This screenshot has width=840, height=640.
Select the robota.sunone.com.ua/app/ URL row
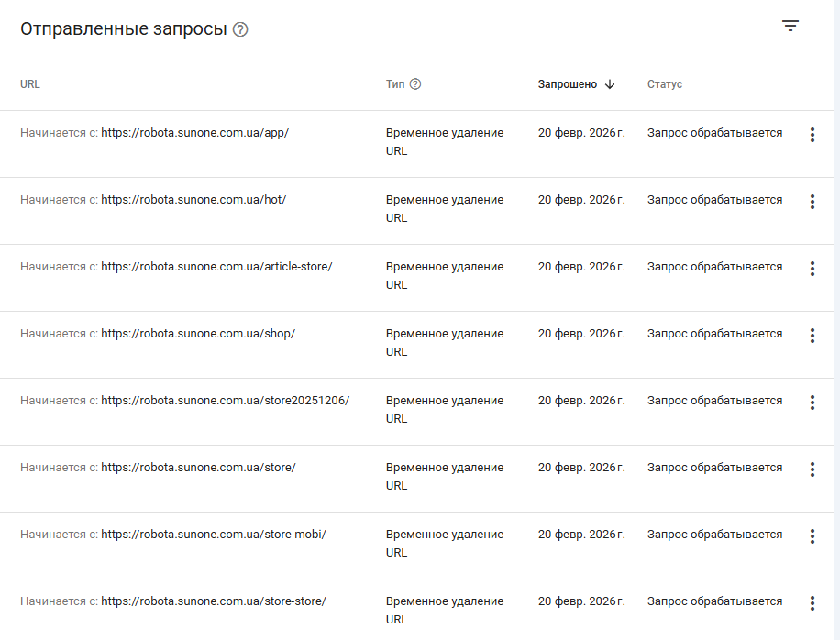click(x=194, y=133)
